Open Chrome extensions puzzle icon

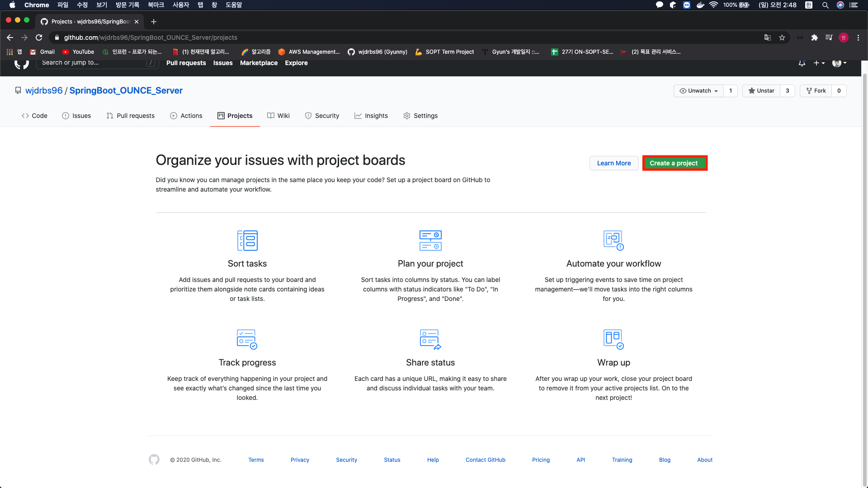click(814, 38)
